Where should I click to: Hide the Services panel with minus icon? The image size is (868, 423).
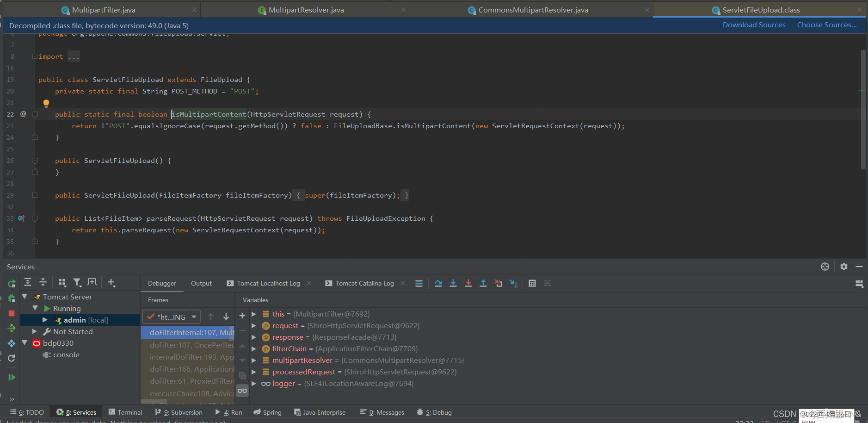point(859,267)
